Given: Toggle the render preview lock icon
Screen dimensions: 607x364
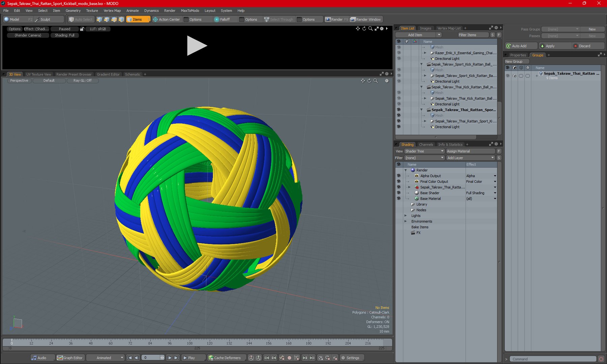Looking at the screenshot, I should click(x=82, y=29).
